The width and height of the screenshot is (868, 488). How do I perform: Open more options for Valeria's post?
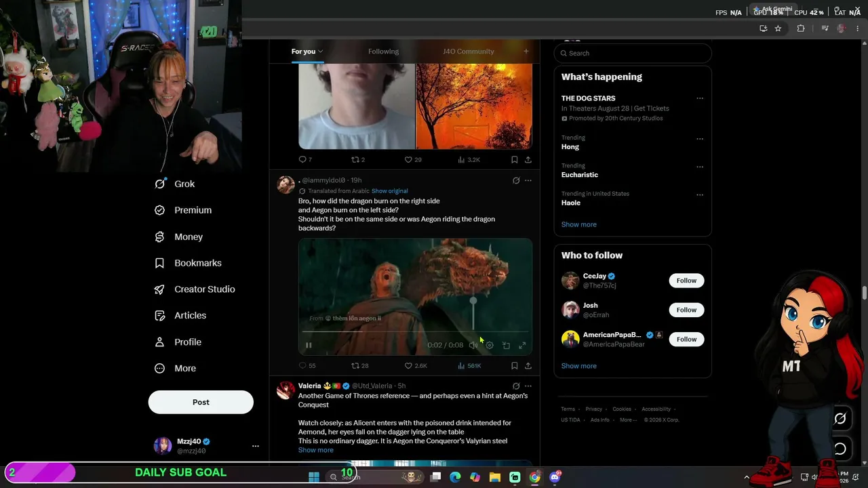pyautogui.click(x=528, y=386)
